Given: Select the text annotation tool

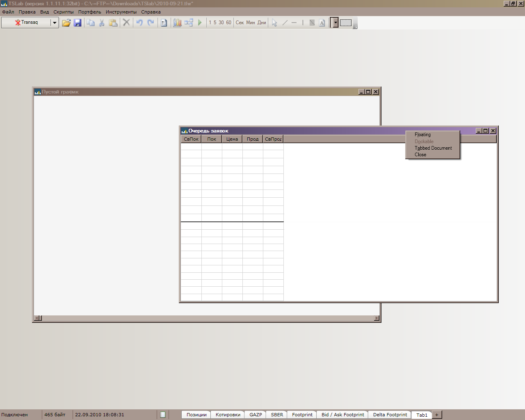Looking at the screenshot, I should [322, 23].
